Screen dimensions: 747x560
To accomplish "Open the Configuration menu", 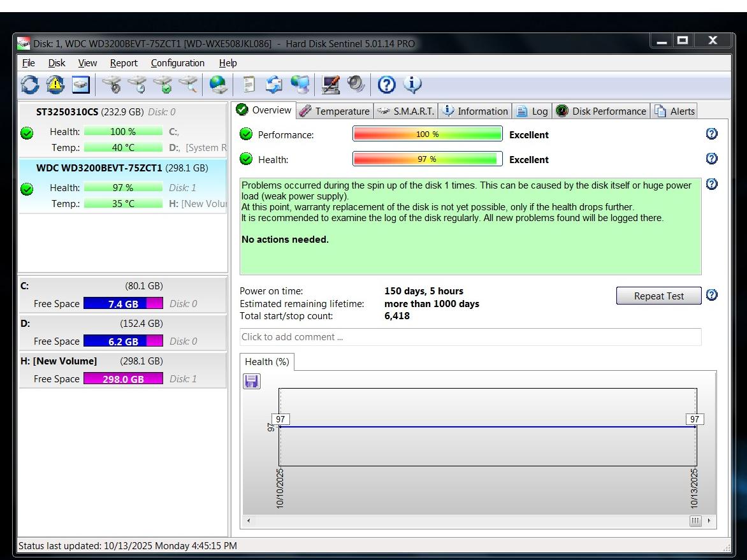I will pyautogui.click(x=177, y=63).
